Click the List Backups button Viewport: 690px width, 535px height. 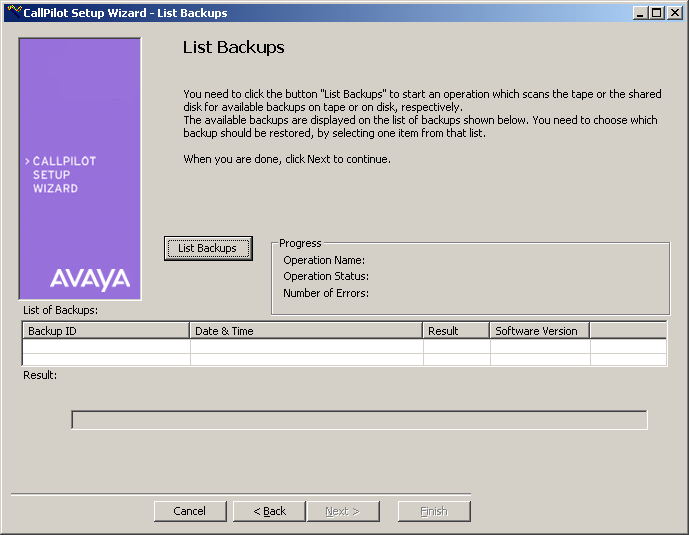208,249
